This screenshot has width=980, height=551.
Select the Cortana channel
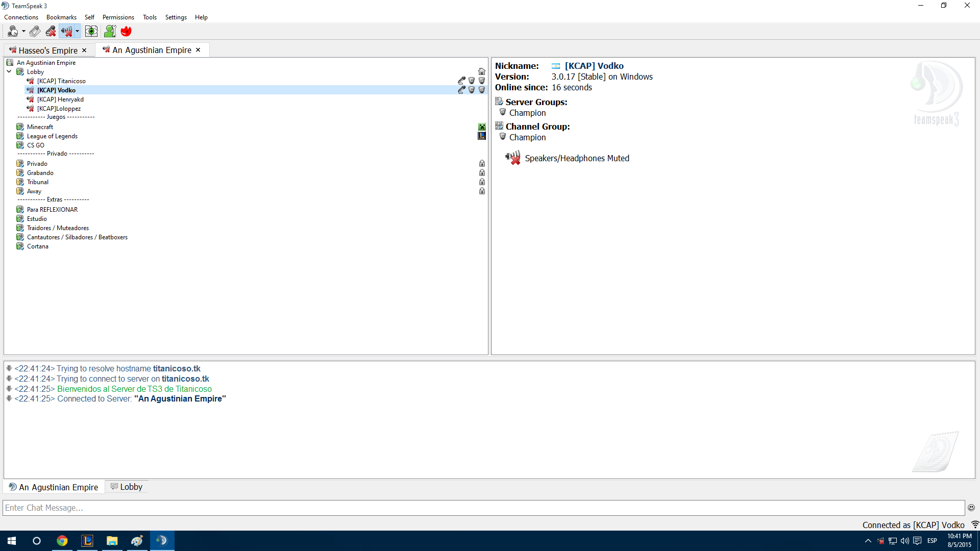click(37, 246)
